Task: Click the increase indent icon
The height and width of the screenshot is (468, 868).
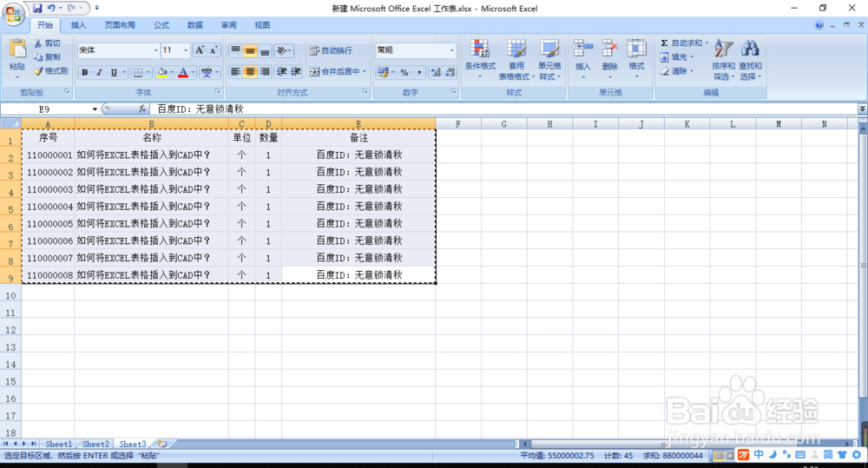Action: (296, 72)
